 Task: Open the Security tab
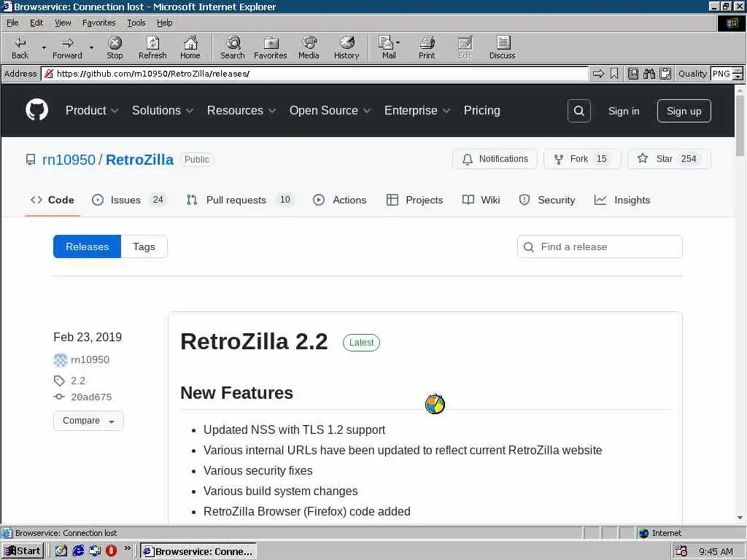547,200
